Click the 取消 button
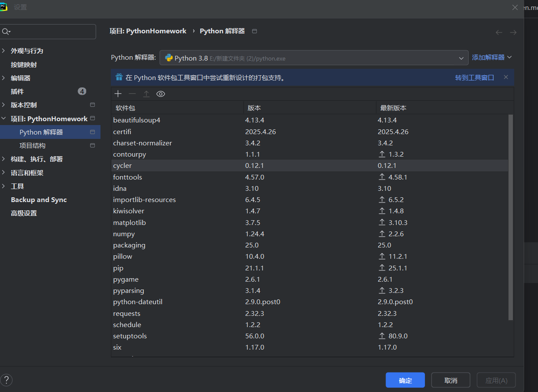 pyautogui.click(x=451, y=380)
